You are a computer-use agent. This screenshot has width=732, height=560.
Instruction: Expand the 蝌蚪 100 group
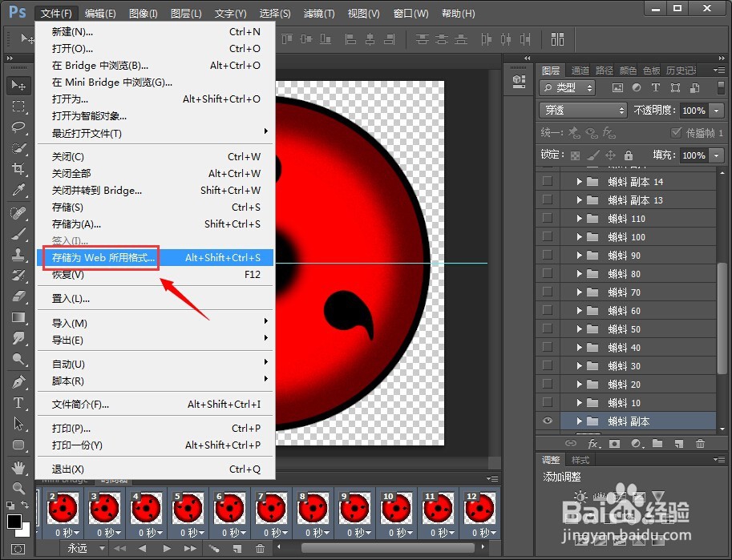579,236
